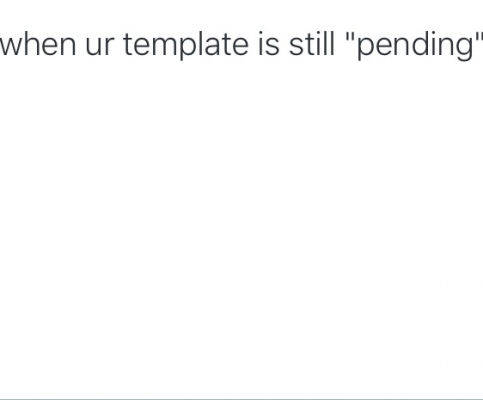Screen dimensions: 483x400
Task: Click the closing quotation mark after pending
Action: [479, 36]
